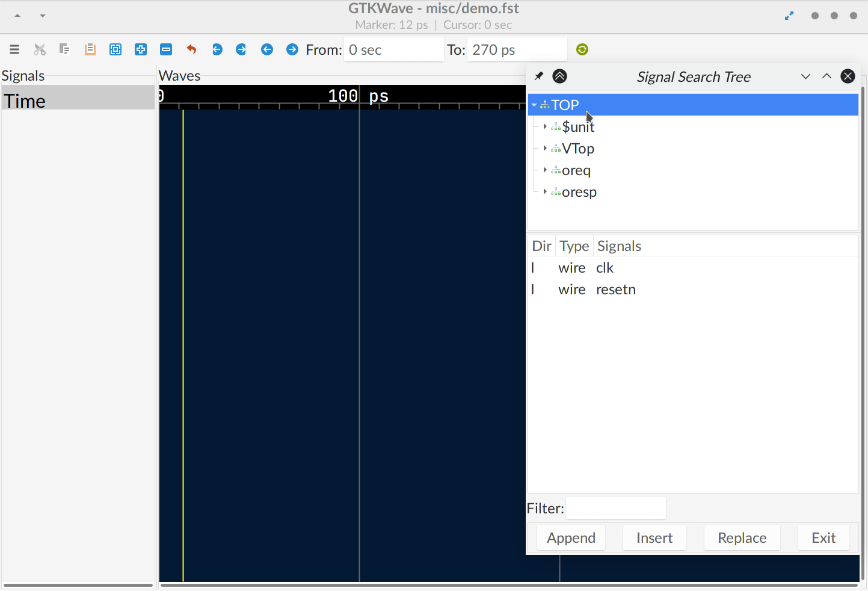Click the Cut scissors icon
This screenshot has height=591, width=868.
40,49
